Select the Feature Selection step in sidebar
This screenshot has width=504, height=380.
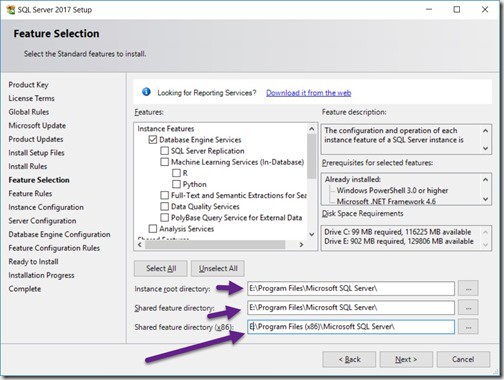click(39, 180)
